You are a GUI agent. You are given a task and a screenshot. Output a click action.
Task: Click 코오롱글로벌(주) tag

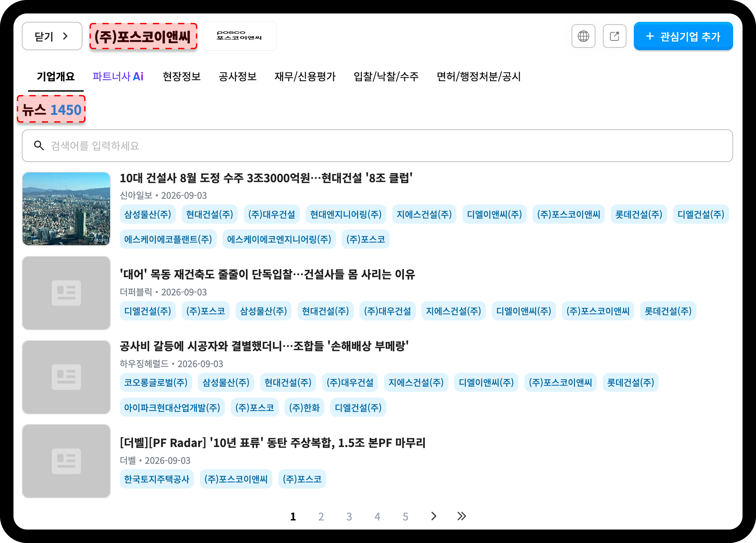(156, 382)
